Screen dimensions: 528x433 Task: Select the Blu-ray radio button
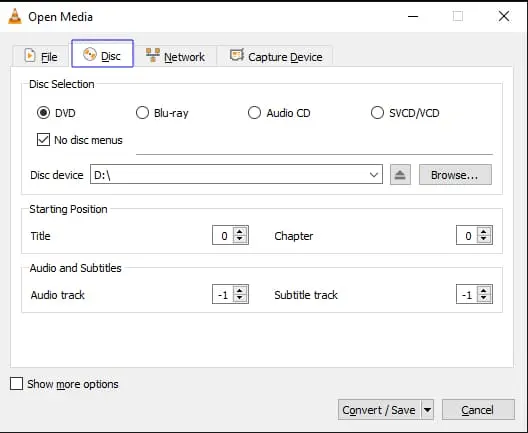click(x=142, y=113)
